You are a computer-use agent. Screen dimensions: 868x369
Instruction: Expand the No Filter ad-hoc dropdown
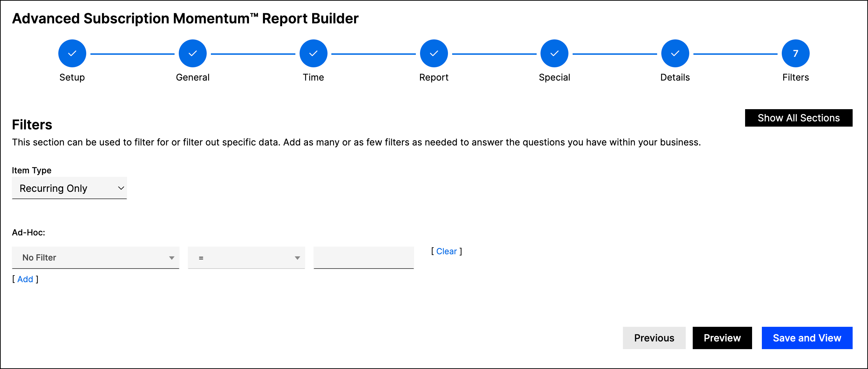click(96, 258)
